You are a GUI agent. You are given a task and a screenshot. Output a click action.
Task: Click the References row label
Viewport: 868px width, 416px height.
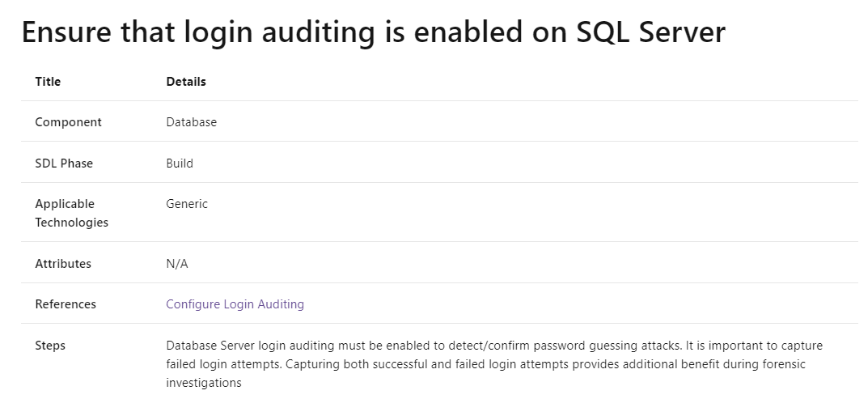(x=66, y=304)
